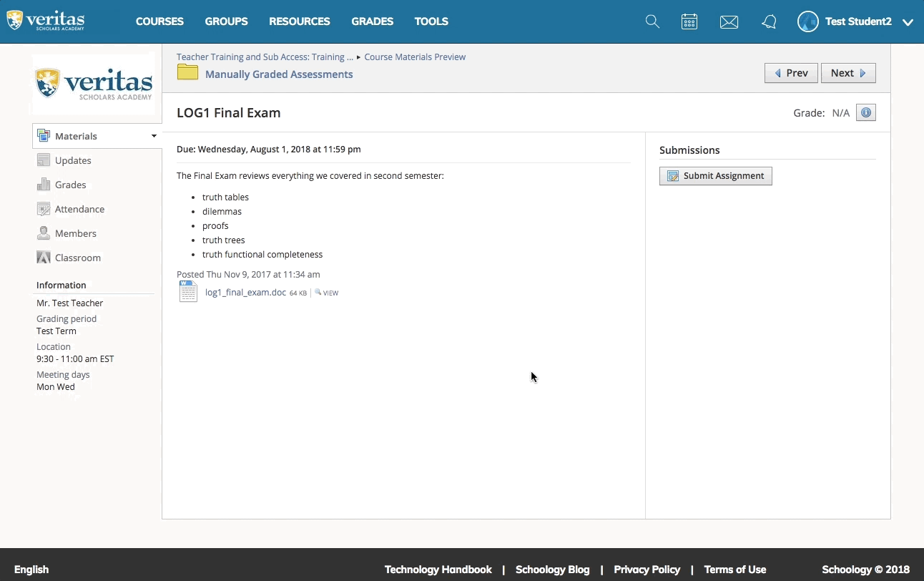Open the COURSES menu
The image size is (924, 581).
point(159,21)
